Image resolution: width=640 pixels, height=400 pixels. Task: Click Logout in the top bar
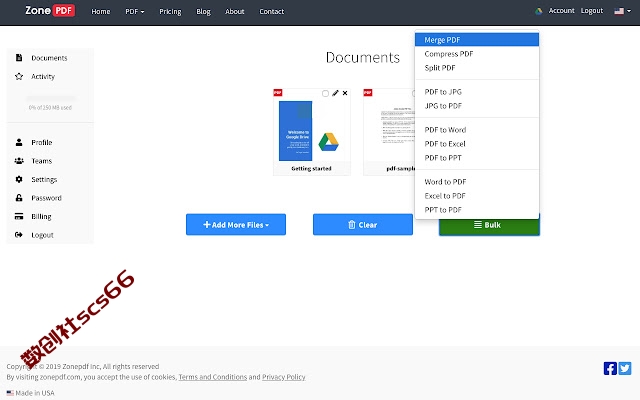pos(592,11)
